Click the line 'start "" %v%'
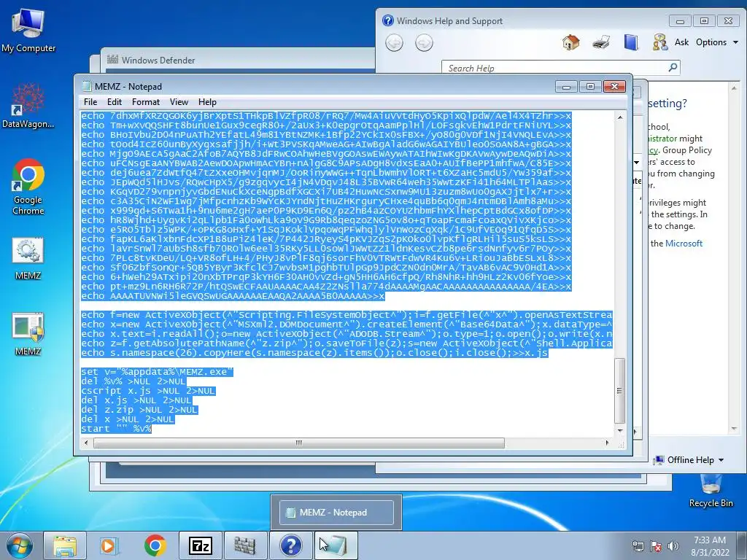 [x=116, y=429]
